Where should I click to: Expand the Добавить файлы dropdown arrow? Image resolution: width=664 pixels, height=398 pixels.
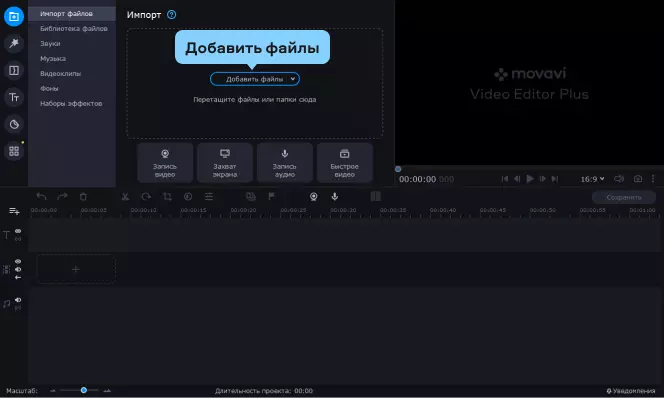click(293, 79)
